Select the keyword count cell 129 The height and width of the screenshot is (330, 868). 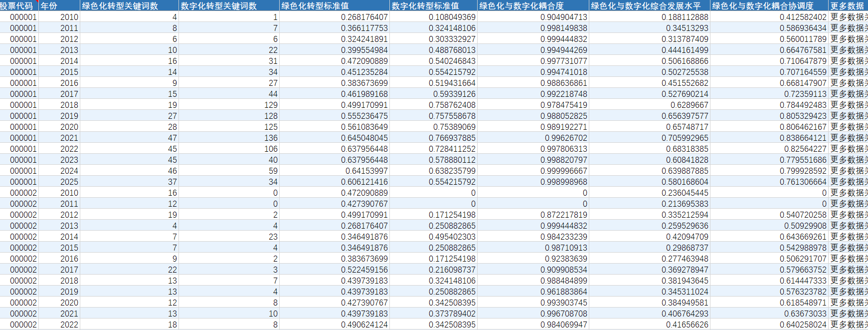tap(229, 105)
